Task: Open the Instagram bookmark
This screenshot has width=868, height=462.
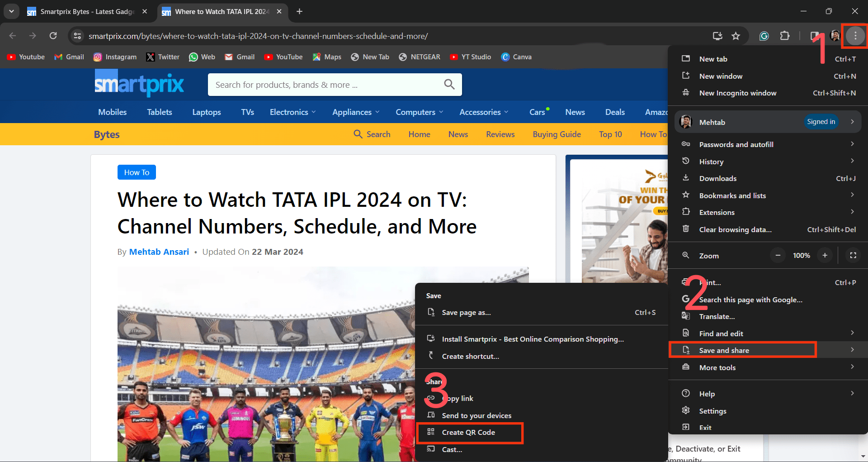Action: point(115,57)
